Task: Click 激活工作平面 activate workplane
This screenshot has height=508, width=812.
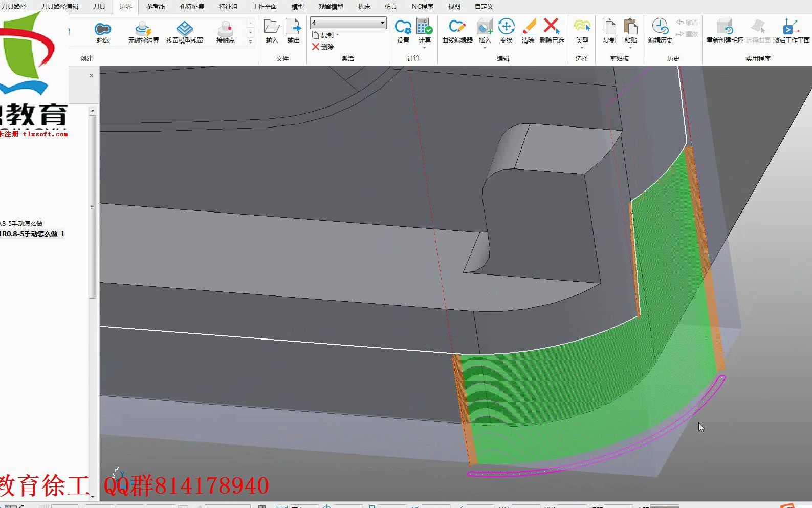Action: [x=791, y=31]
